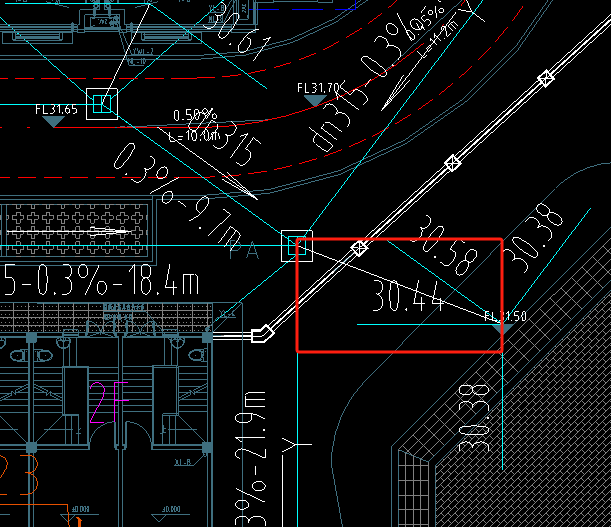Click the triangle marker below FL31.70
The image size is (611, 527).
315,101
